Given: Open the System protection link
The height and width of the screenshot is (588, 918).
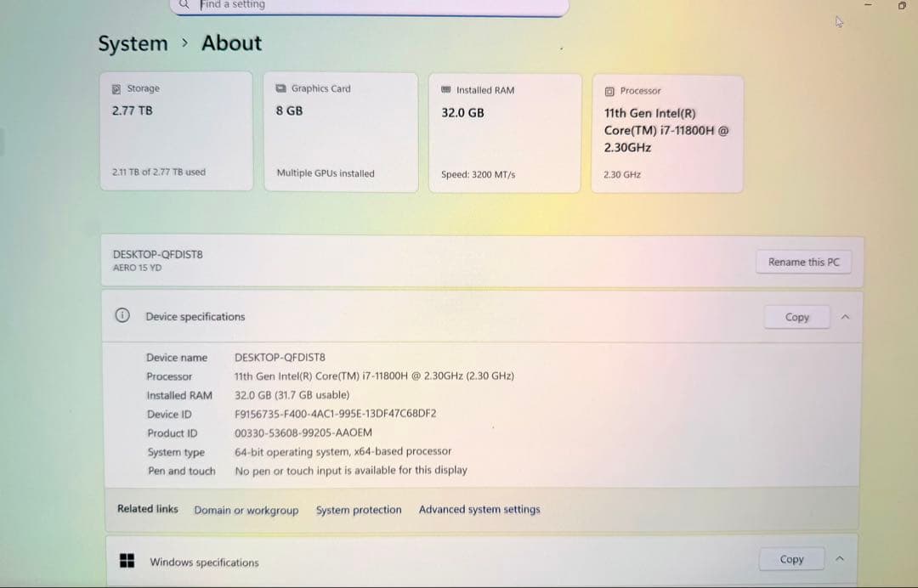Looking at the screenshot, I should pyautogui.click(x=358, y=510).
